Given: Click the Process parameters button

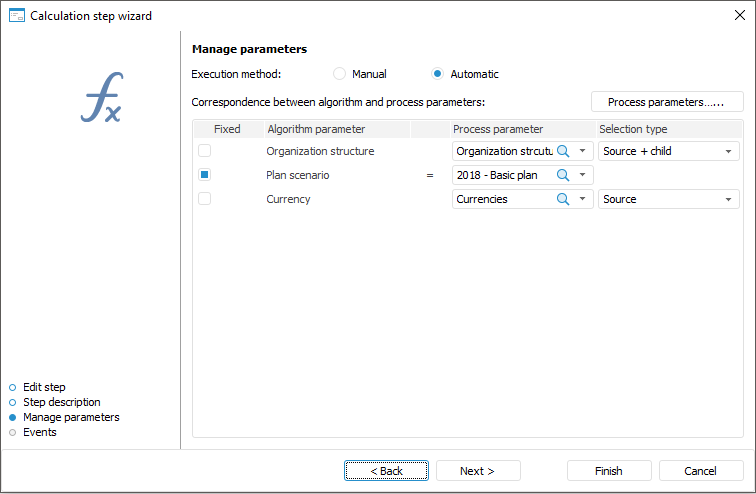Looking at the screenshot, I should (x=667, y=102).
